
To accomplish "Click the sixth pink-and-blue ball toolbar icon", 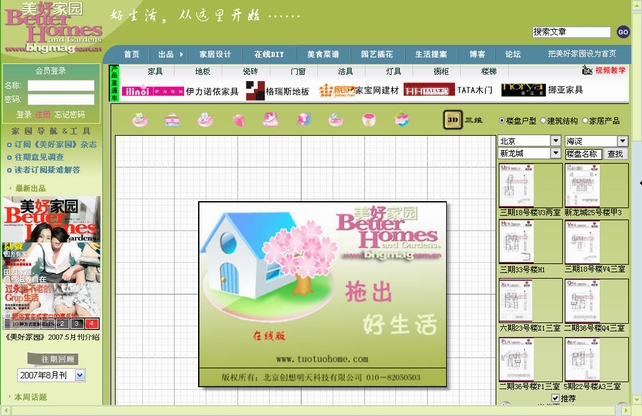I will 303,120.
